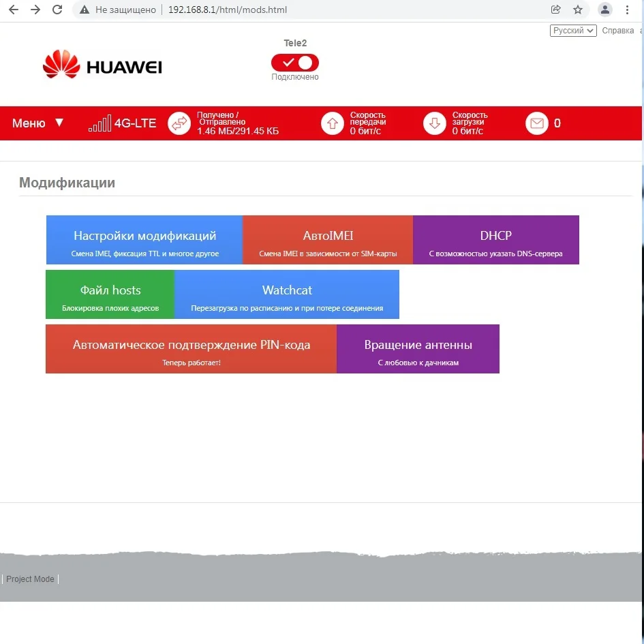This screenshot has height=644, width=644.
Task: Click unread message count 0
Action: pos(557,123)
